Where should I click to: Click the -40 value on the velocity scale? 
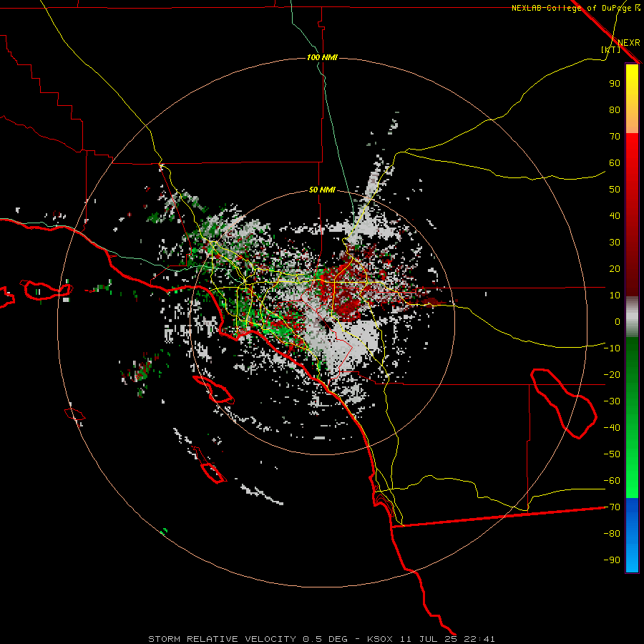point(612,428)
